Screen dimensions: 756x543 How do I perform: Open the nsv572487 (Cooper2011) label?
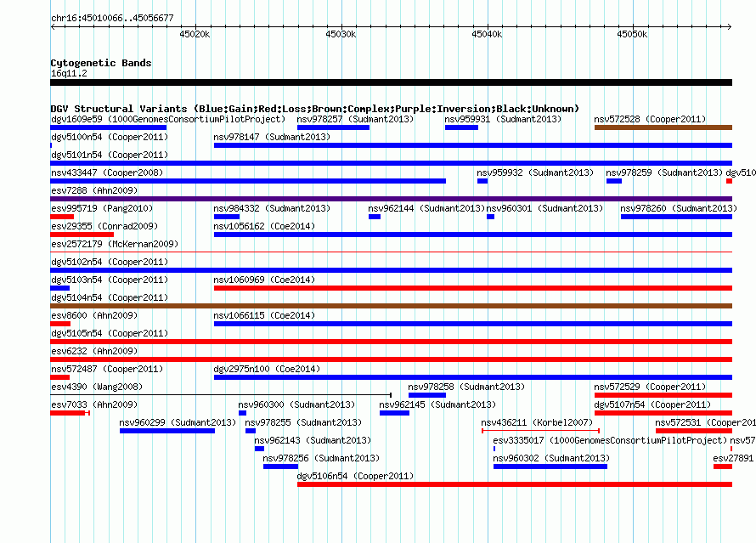click(107, 369)
